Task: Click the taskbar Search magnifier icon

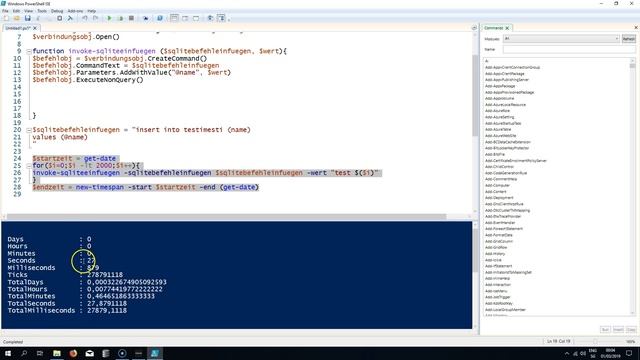Action: coord(24,353)
